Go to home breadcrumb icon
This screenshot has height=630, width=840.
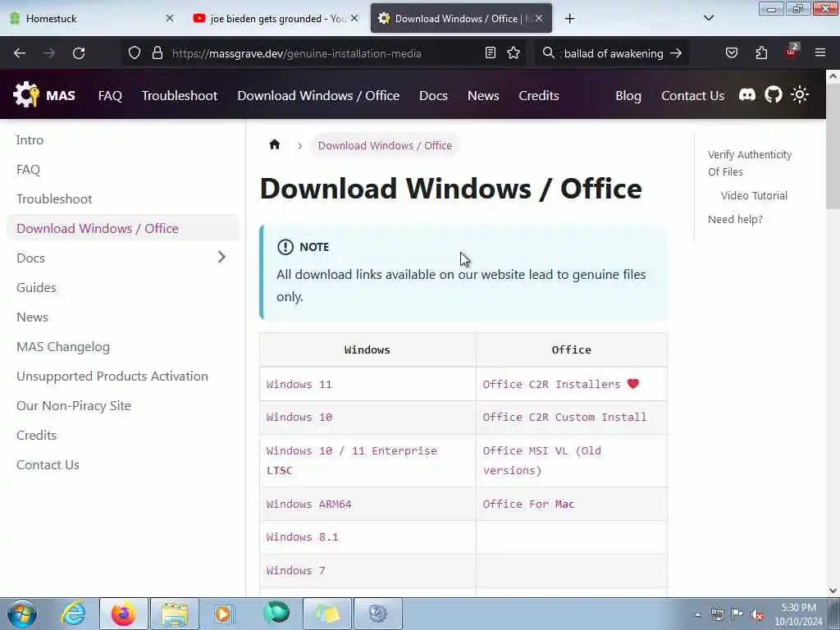tap(274, 144)
